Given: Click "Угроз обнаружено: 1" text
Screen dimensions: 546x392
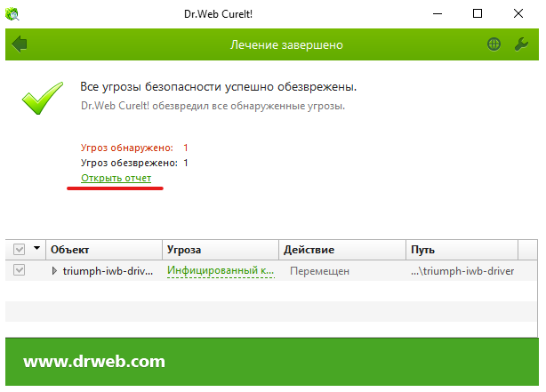Looking at the screenshot, I should [x=134, y=148].
